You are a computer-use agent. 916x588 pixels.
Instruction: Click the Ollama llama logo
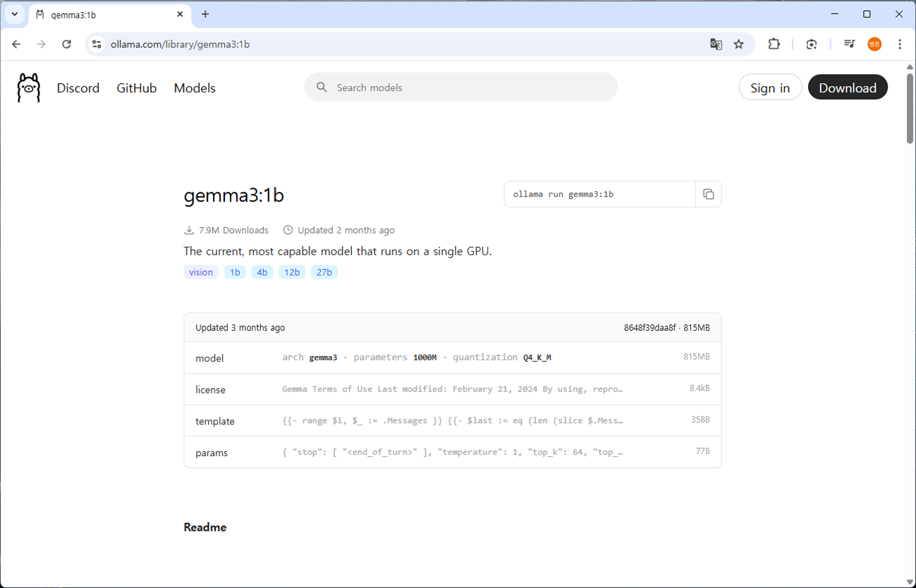pos(29,87)
